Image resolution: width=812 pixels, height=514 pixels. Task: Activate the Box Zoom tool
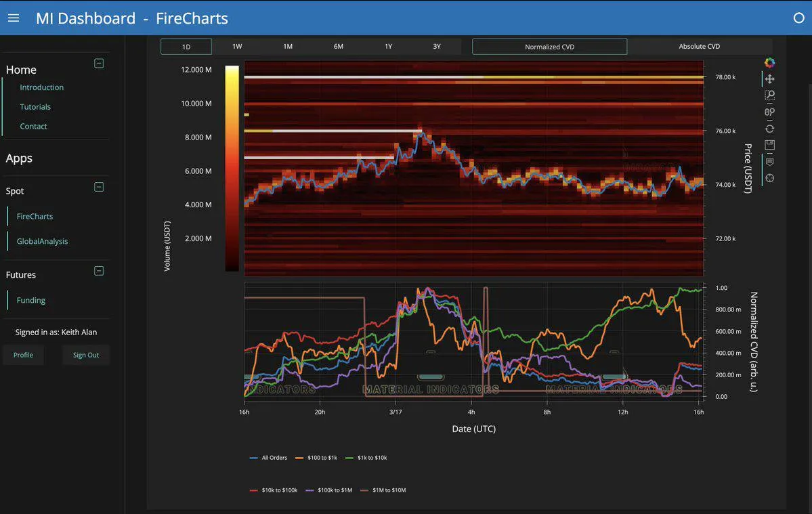coord(769,95)
